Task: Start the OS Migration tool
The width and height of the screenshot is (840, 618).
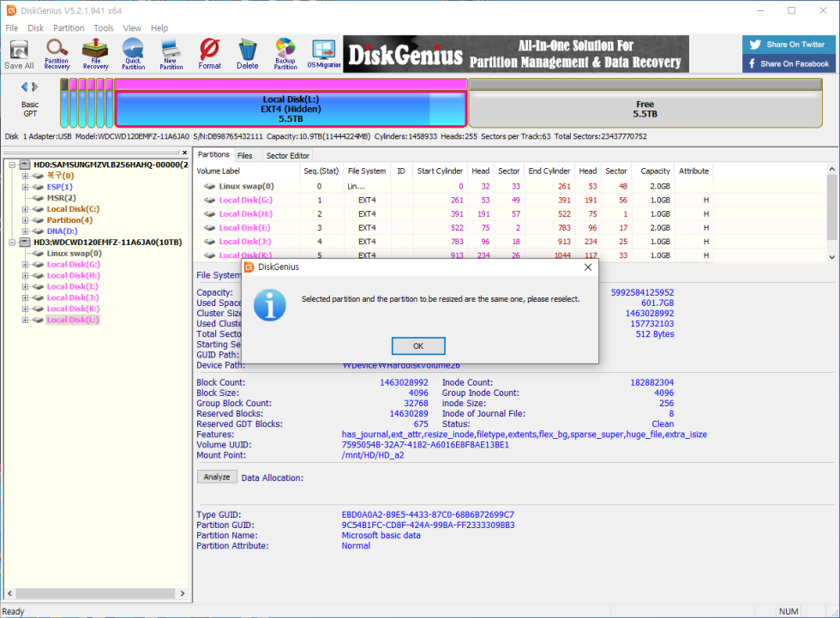Action: [323, 54]
